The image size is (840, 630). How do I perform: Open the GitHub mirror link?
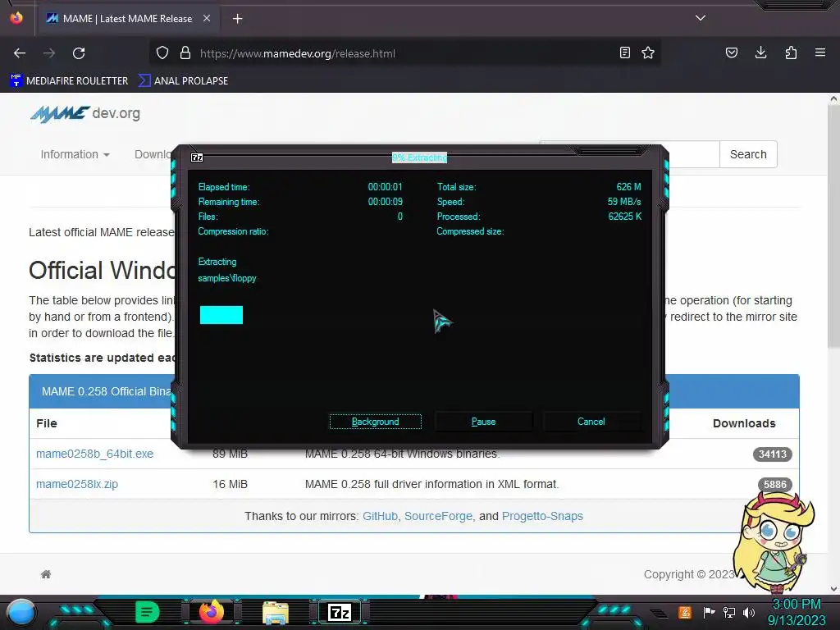pyautogui.click(x=380, y=516)
